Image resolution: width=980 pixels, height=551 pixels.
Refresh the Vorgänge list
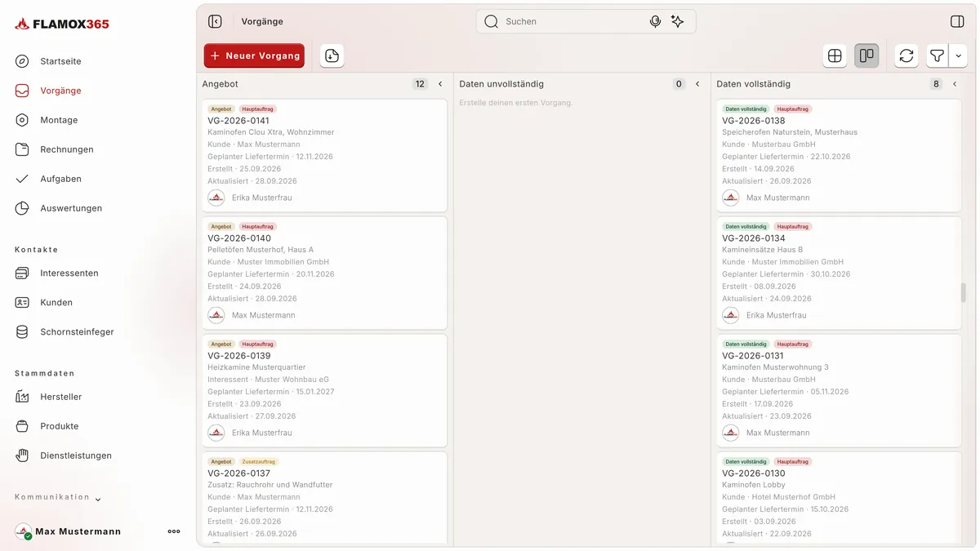[x=906, y=56]
